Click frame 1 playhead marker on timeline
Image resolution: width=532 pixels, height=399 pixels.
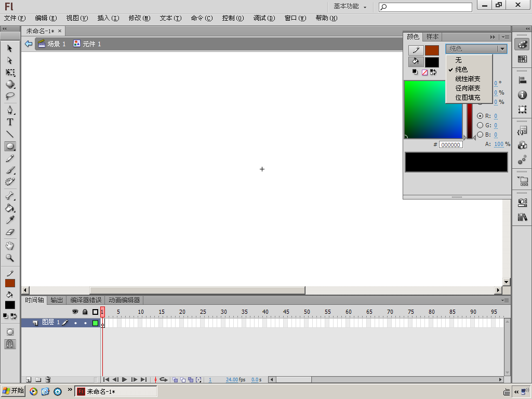(x=102, y=312)
